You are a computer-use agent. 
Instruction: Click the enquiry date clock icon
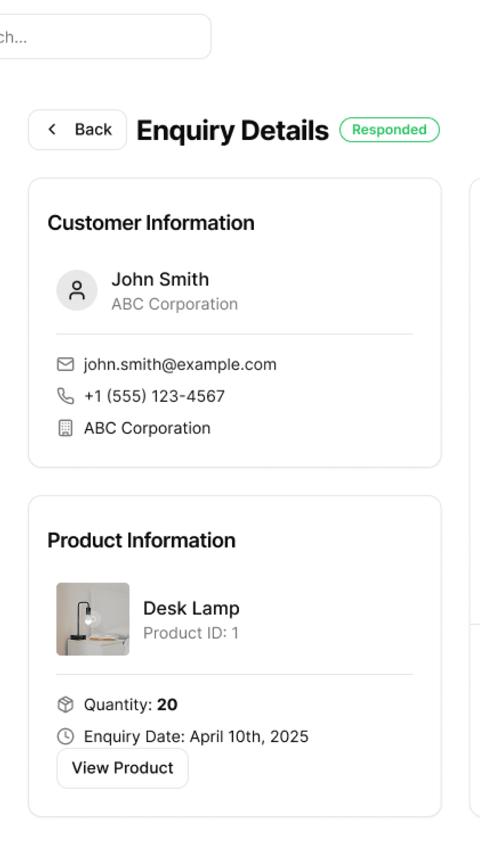(65, 736)
